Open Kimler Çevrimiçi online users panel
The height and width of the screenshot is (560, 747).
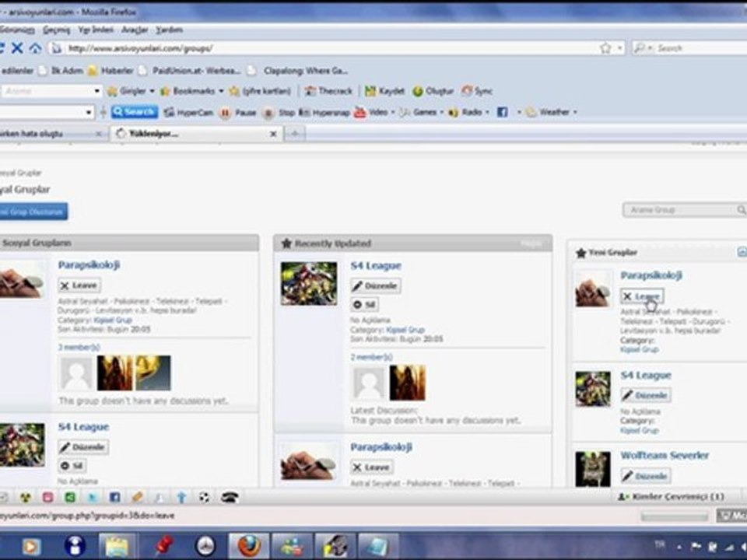[x=672, y=497]
